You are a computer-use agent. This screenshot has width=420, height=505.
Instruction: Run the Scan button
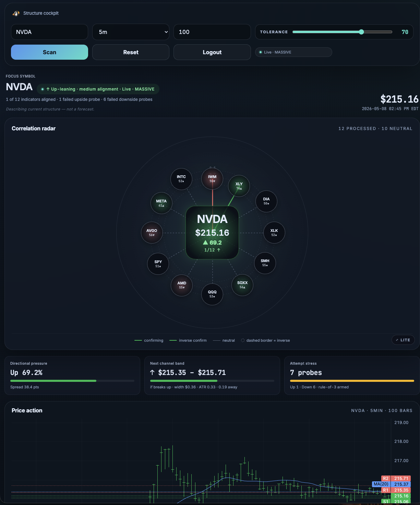pyautogui.click(x=49, y=52)
